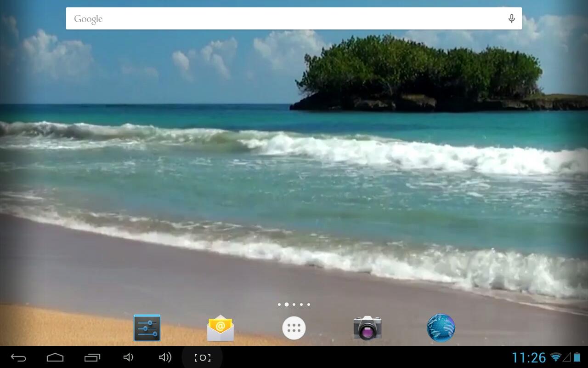
Task: Tap the 11:26 clock in status bar
Action: point(529,357)
